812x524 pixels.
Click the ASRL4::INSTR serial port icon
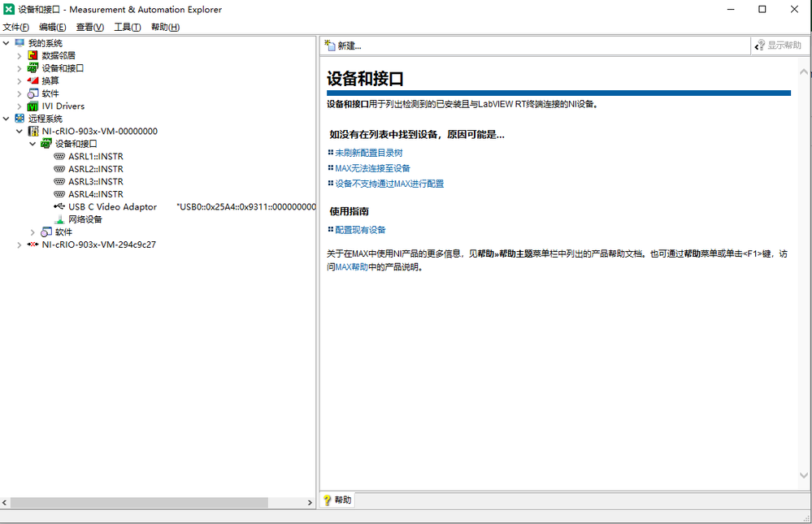tap(59, 194)
